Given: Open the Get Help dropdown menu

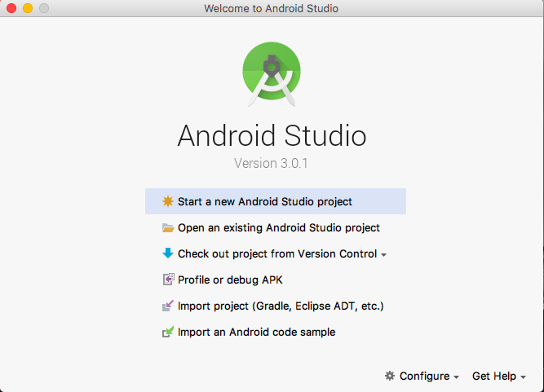Looking at the screenshot, I should point(499,376).
